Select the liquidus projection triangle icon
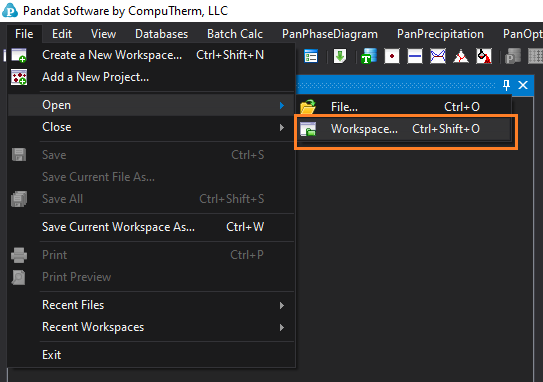This screenshot has height=382, width=543. tap(461, 56)
